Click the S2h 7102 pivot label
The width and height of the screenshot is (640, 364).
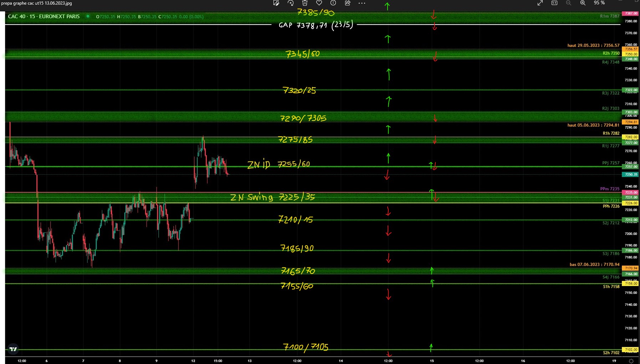point(611,353)
